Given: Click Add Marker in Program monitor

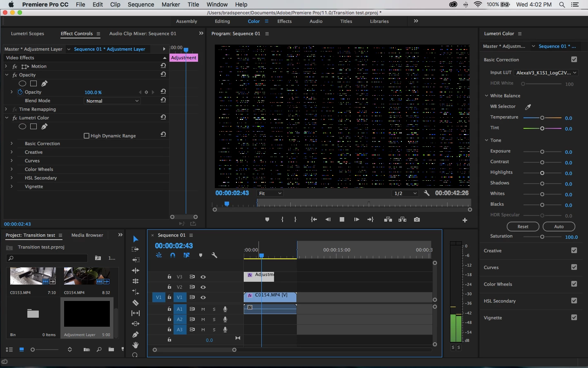Looking at the screenshot, I should pyautogui.click(x=267, y=220).
